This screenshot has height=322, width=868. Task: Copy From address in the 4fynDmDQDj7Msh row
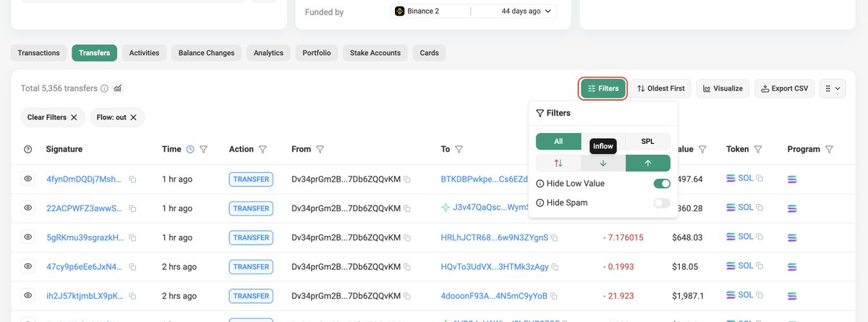coord(407,179)
